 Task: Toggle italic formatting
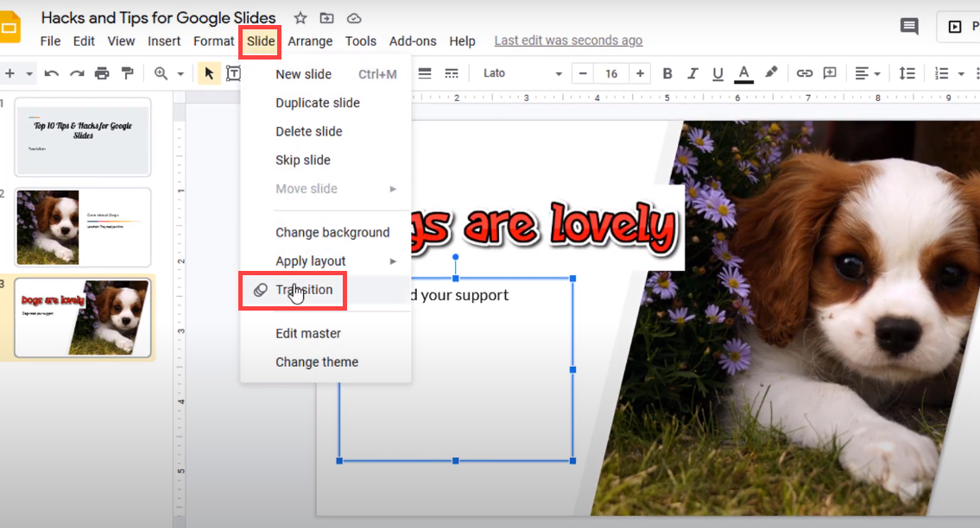tap(692, 73)
